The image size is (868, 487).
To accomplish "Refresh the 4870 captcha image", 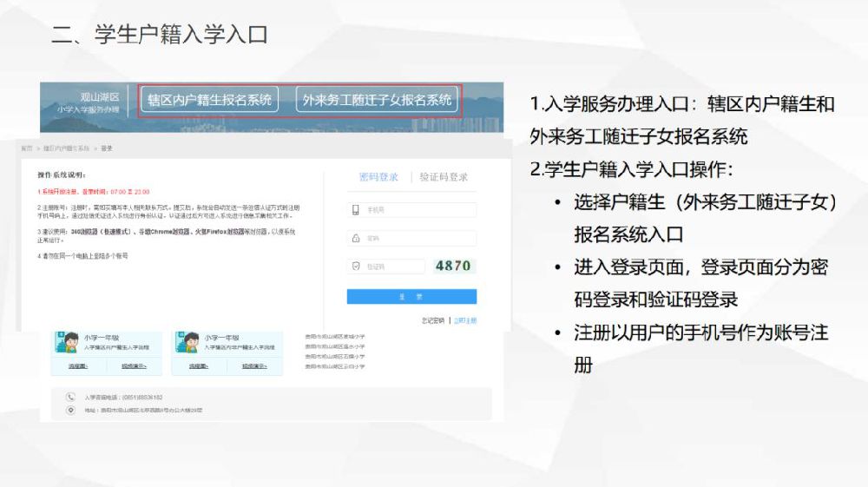I will pos(453,267).
